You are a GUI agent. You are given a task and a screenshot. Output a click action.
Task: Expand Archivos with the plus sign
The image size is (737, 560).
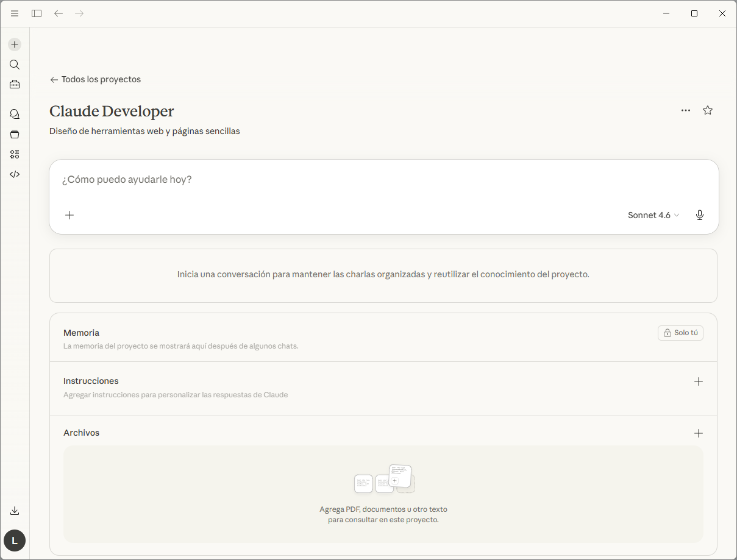(x=699, y=433)
